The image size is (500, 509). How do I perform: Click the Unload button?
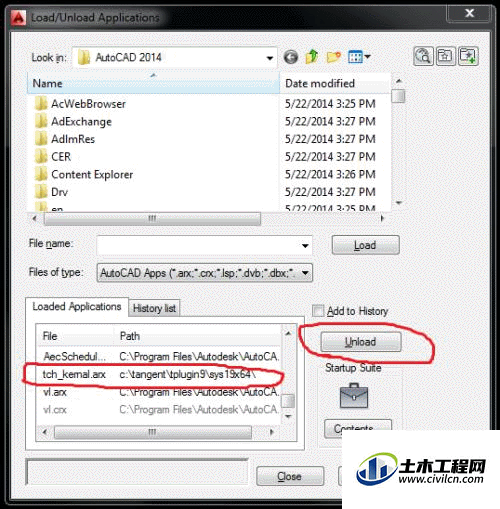[x=361, y=342]
